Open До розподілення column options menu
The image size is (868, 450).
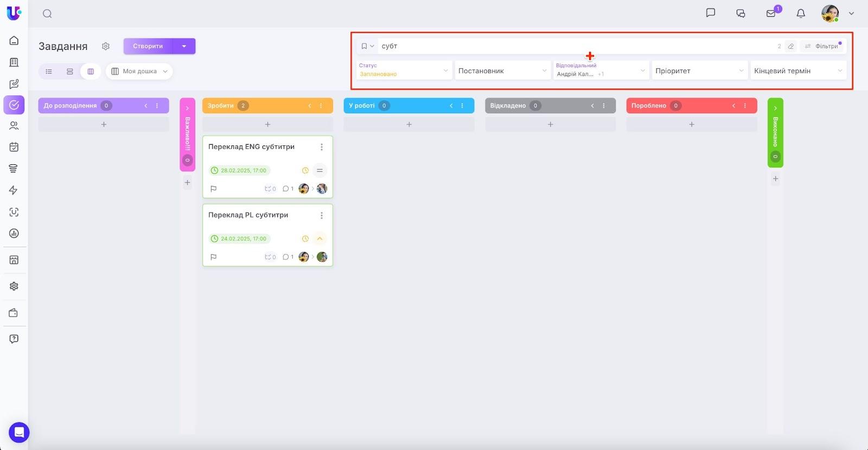coord(157,106)
